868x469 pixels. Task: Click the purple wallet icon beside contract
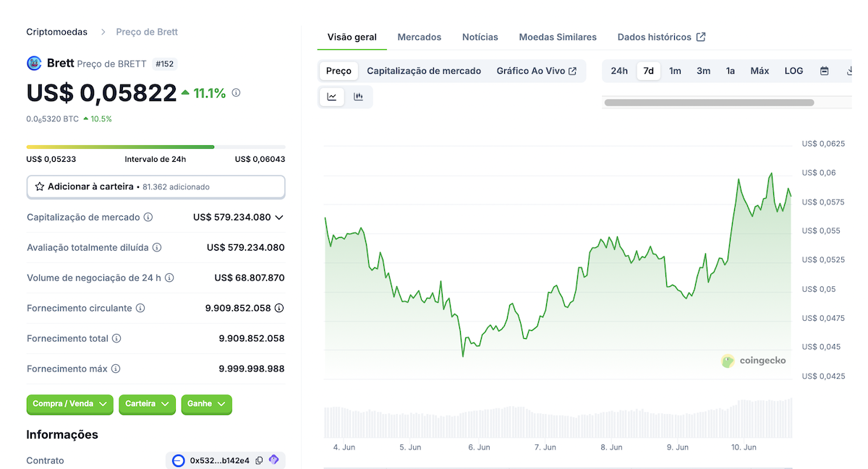tap(274, 460)
